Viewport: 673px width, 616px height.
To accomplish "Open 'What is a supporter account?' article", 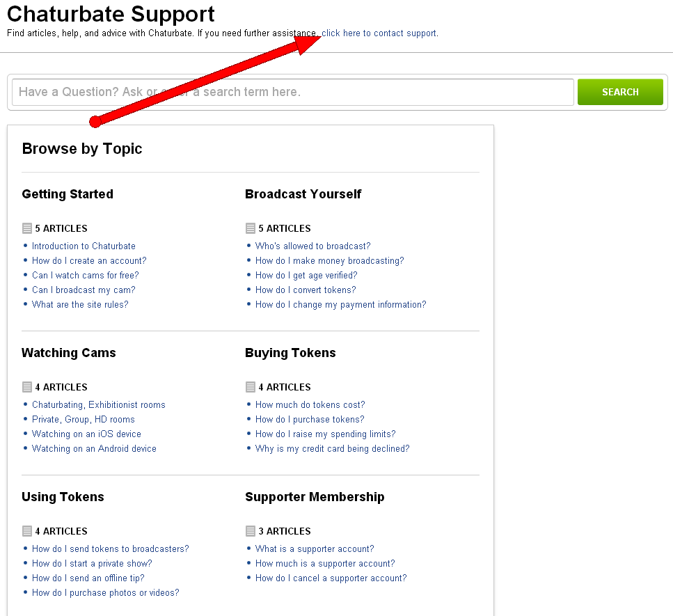I will [315, 549].
